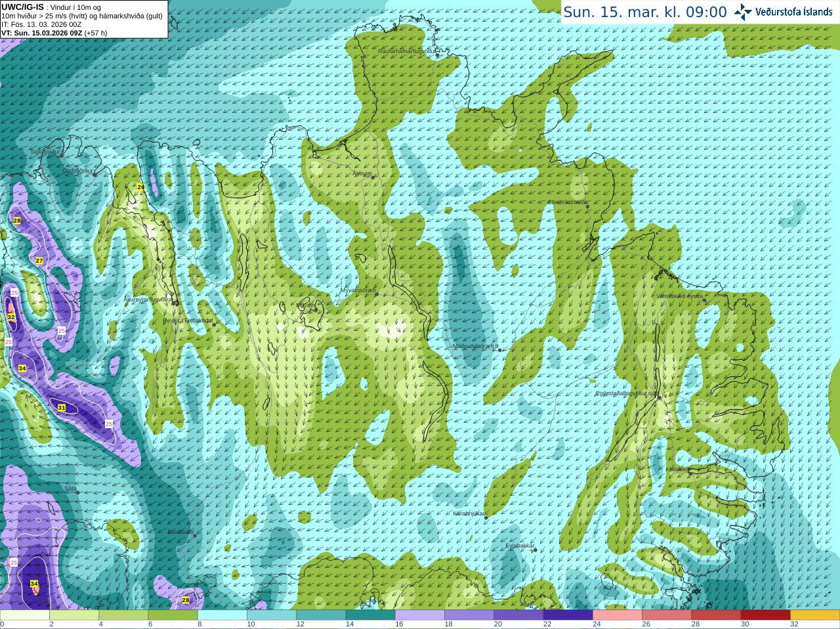Click the 'Sun. 15. mar. kl. 09:00' timestamp

click(x=645, y=12)
